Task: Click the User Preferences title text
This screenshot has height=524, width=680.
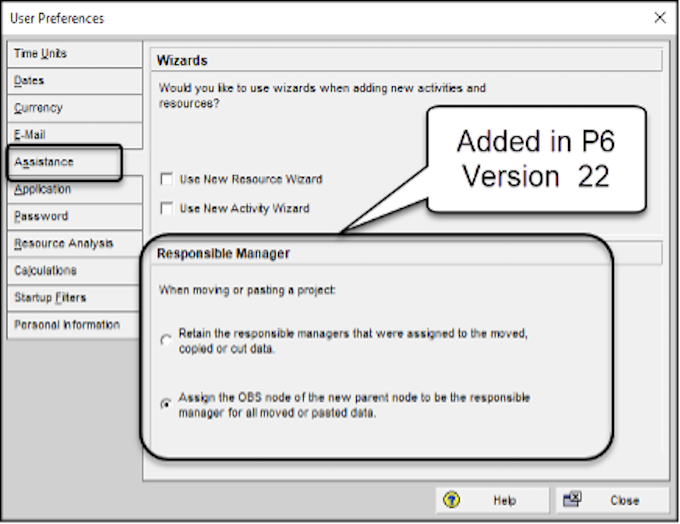Action: click(x=57, y=19)
